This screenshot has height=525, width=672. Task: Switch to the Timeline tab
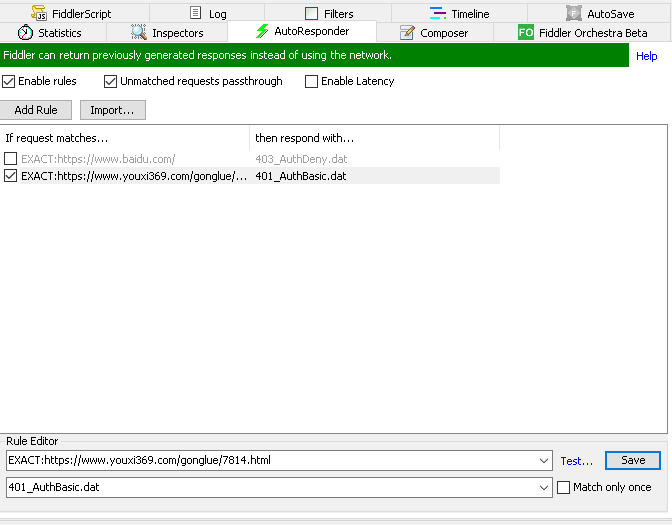(x=459, y=13)
